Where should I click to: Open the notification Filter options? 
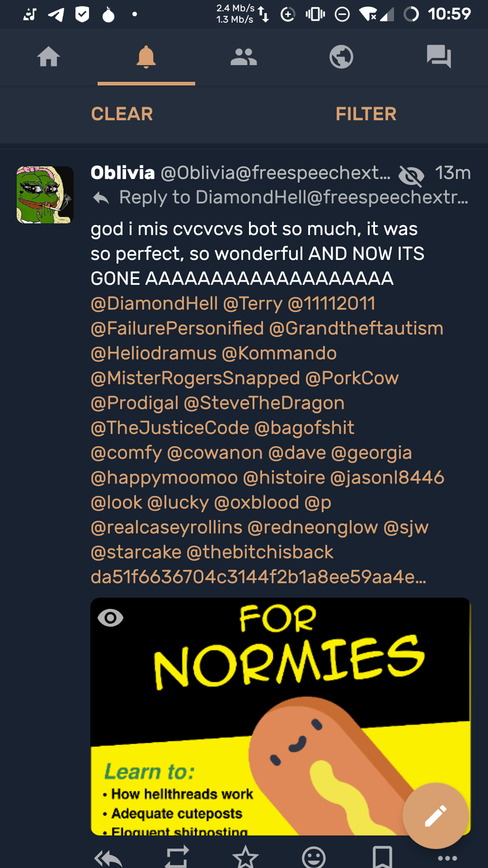[366, 114]
